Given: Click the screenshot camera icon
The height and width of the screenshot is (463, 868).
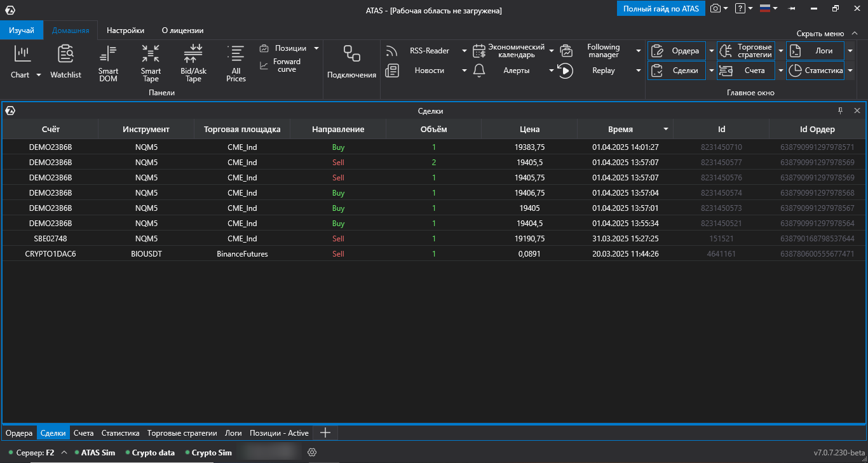Looking at the screenshot, I should point(715,8).
